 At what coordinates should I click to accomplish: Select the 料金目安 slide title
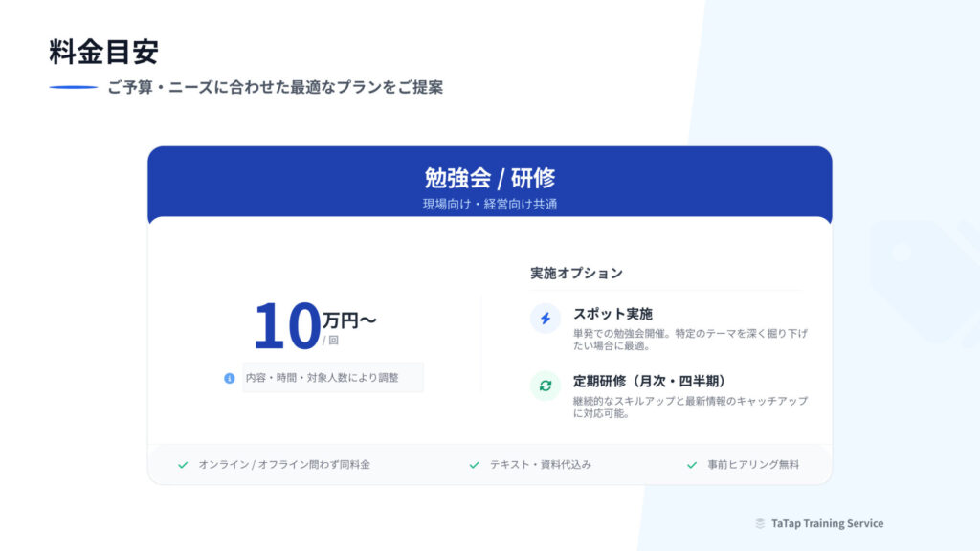point(103,52)
